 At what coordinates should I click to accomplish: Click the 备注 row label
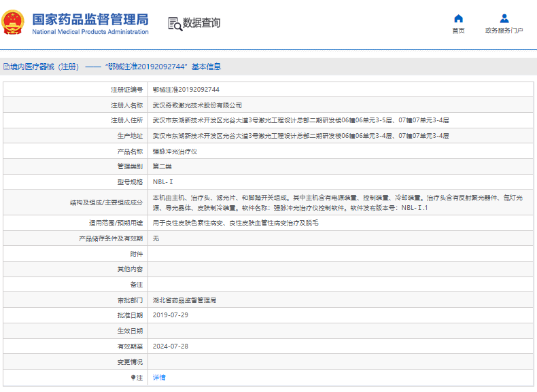137,285
